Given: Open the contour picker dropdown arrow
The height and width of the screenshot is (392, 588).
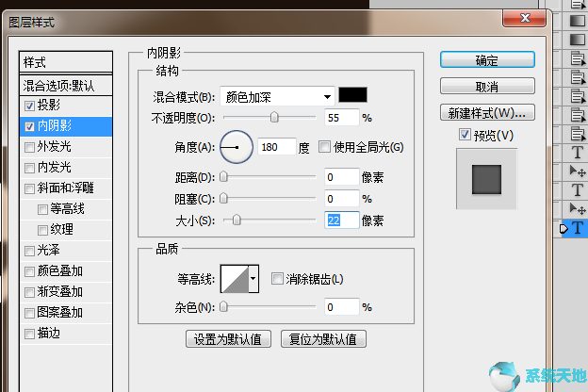Looking at the screenshot, I should pyautogui.click(x=253, y=279).
